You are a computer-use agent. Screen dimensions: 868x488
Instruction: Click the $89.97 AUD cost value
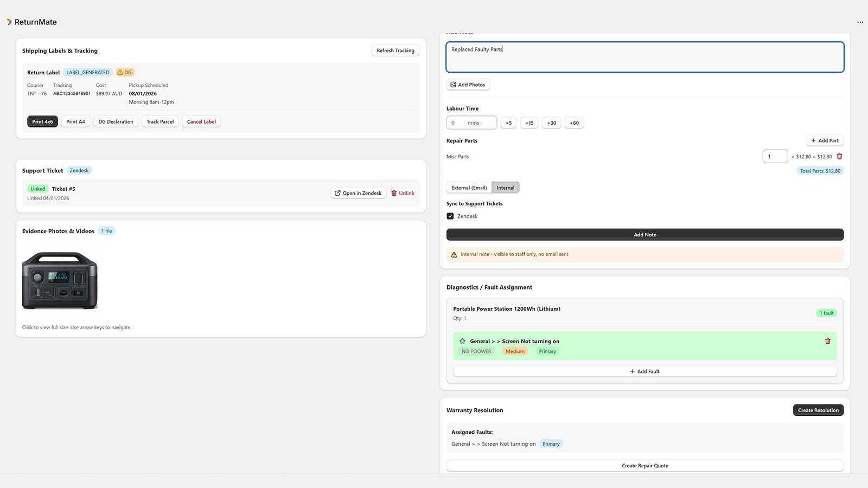coord(109,93)
